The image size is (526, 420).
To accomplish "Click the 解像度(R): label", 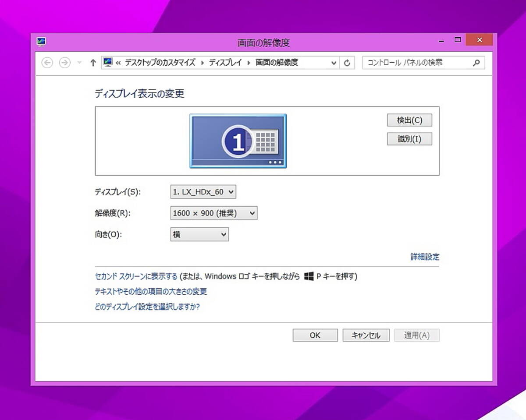I will 113,213.
